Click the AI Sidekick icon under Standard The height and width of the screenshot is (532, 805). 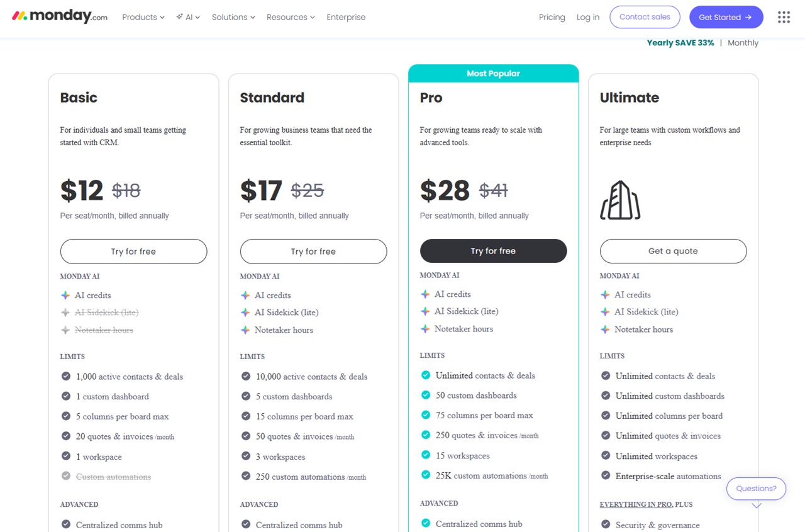point(246,313)
